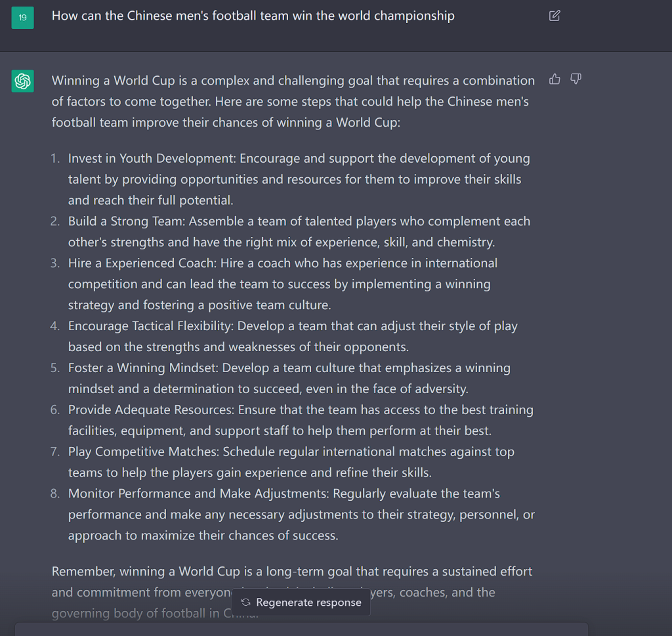Screen dimensions: 672x636
Task: Click the edit message pencil icon
Action: (554, 16)
